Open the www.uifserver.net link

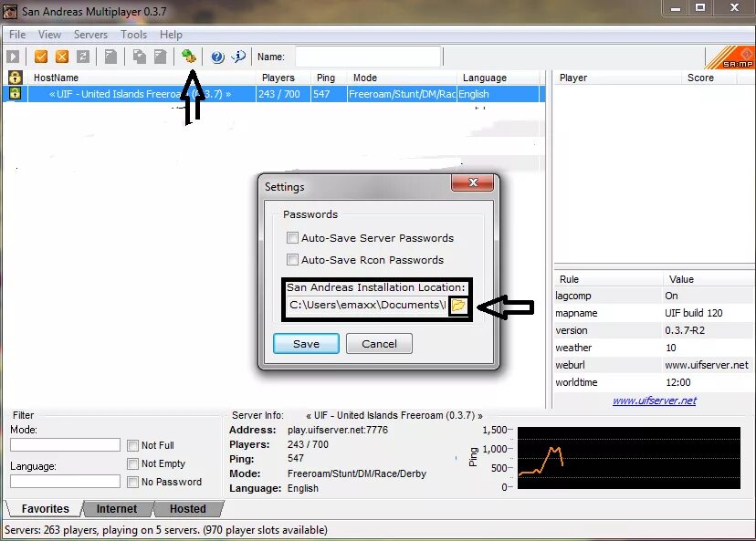coord(655,401)
